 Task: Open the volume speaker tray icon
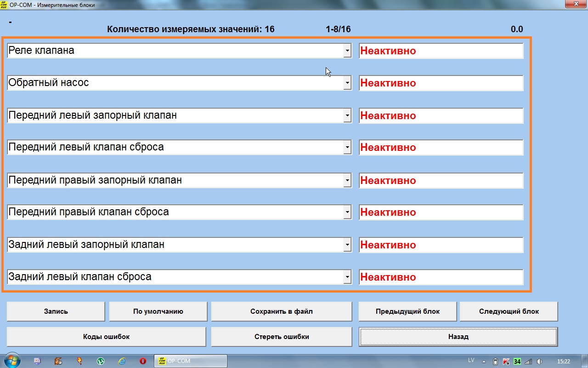click(540, 362)
